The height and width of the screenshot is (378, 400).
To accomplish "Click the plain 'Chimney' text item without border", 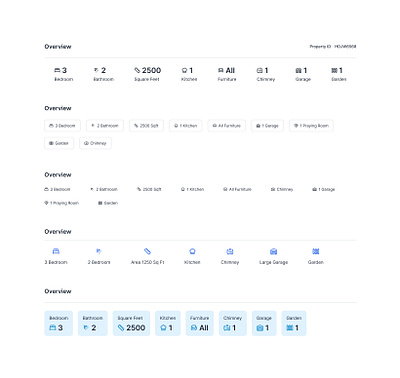I will click(x=282, y=189).
